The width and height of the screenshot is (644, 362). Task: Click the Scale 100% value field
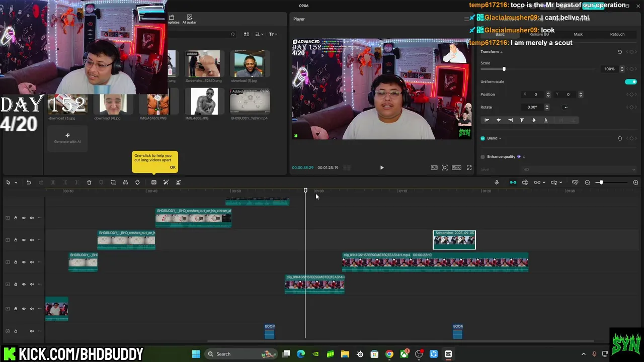609,69
